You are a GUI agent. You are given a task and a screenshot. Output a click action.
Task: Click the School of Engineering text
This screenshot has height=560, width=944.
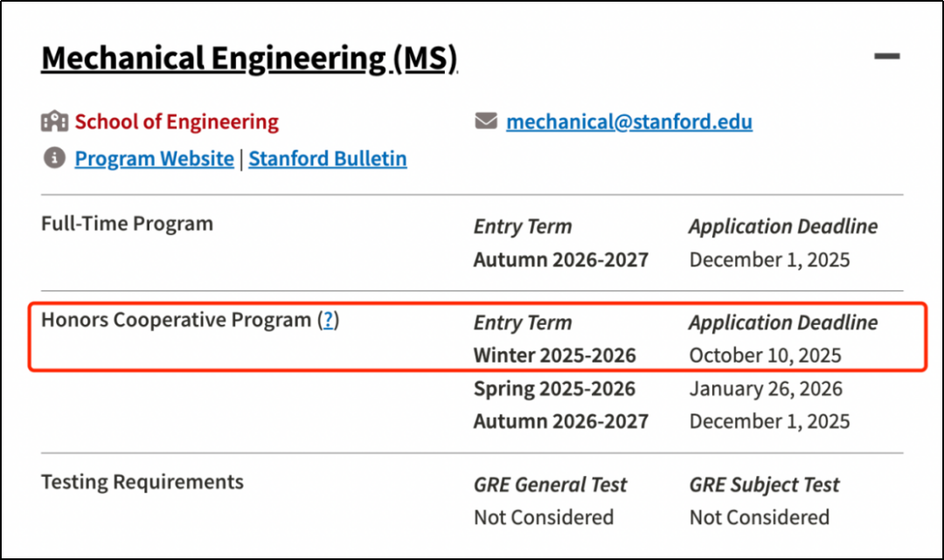(x=177, y=121)
